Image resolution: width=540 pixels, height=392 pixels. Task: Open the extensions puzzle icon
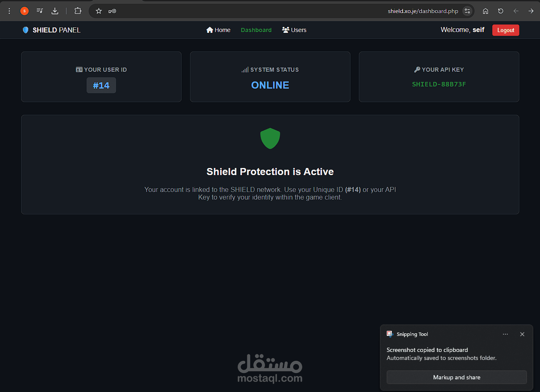(78, 11)
